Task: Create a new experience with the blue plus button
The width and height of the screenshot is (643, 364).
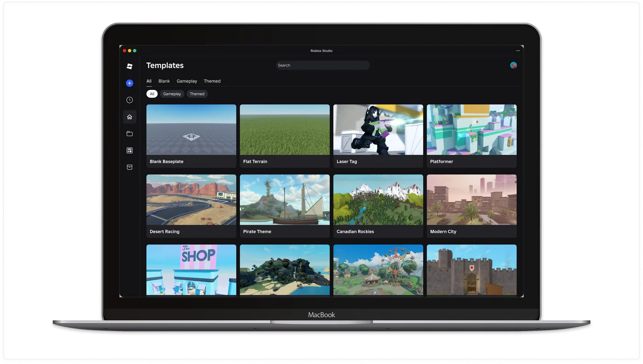Action: click(x=130, y=83)
